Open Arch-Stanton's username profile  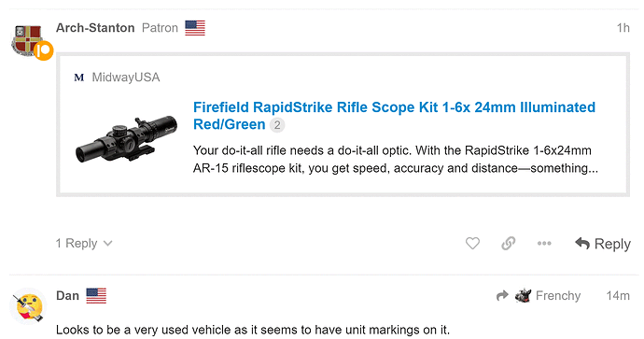[x=95, y=28]
